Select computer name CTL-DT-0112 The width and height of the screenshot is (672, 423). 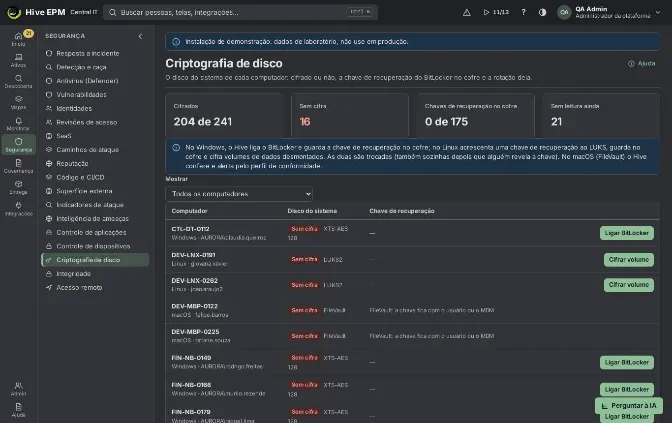point(190,229)
